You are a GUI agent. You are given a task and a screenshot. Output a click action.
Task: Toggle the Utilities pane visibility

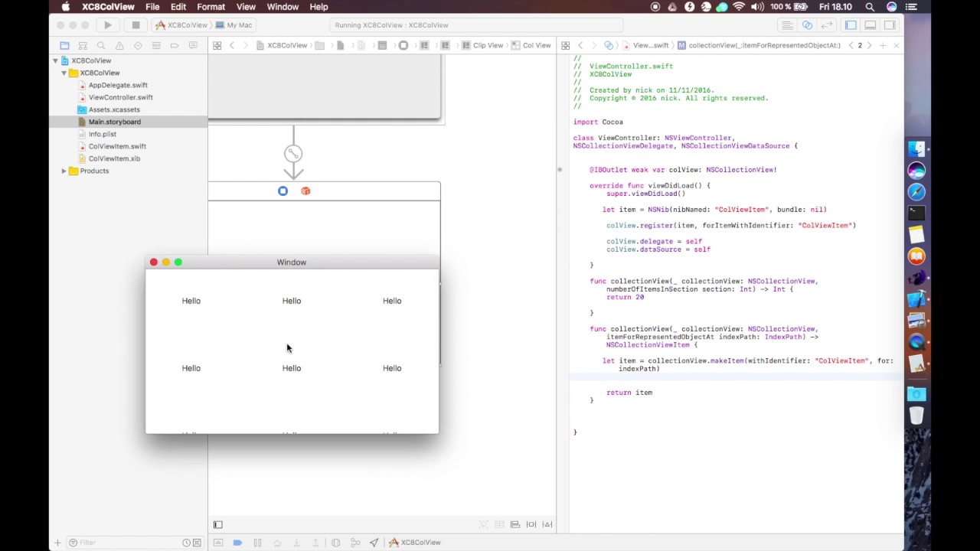890,25
